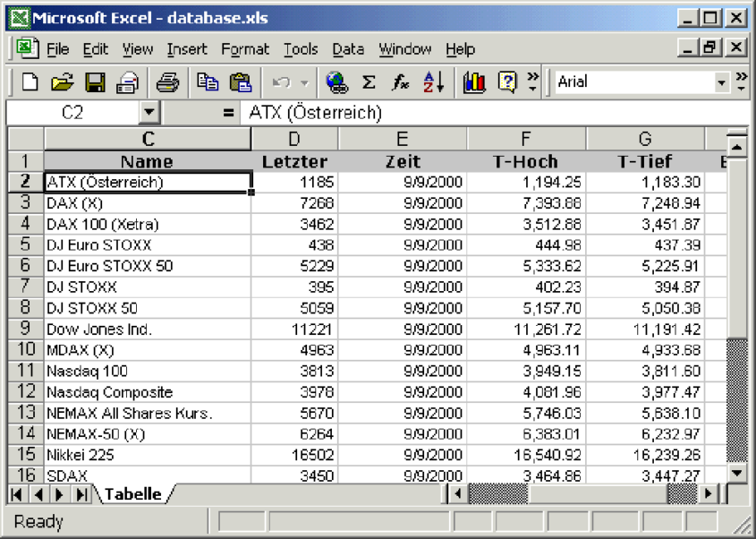Open the Edit menu
756x539 pixels.
[x=96, y=49]
